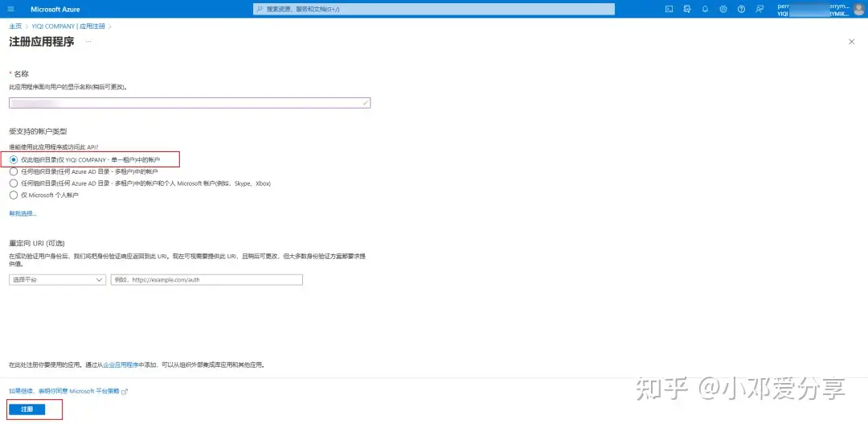Open the 帮我选择 link

[23, 213]
